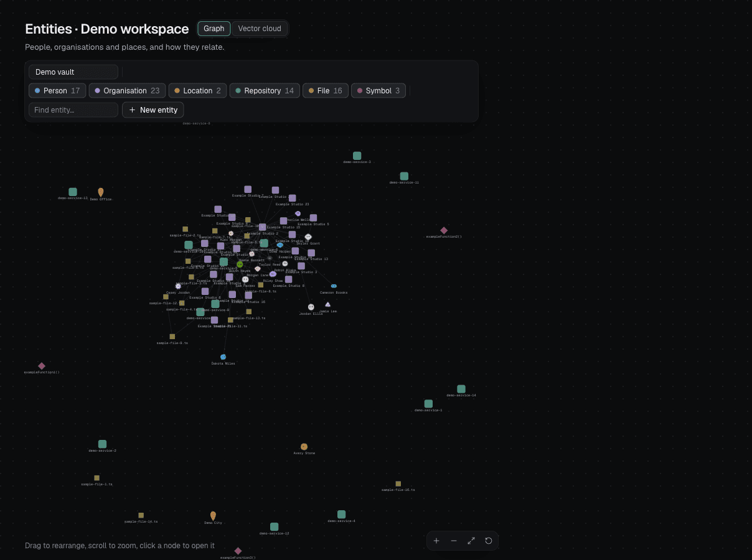Viewport: 752px width, 560px height.
Task: Select the Sam Parker person node
Action: [x=245, y=279]
